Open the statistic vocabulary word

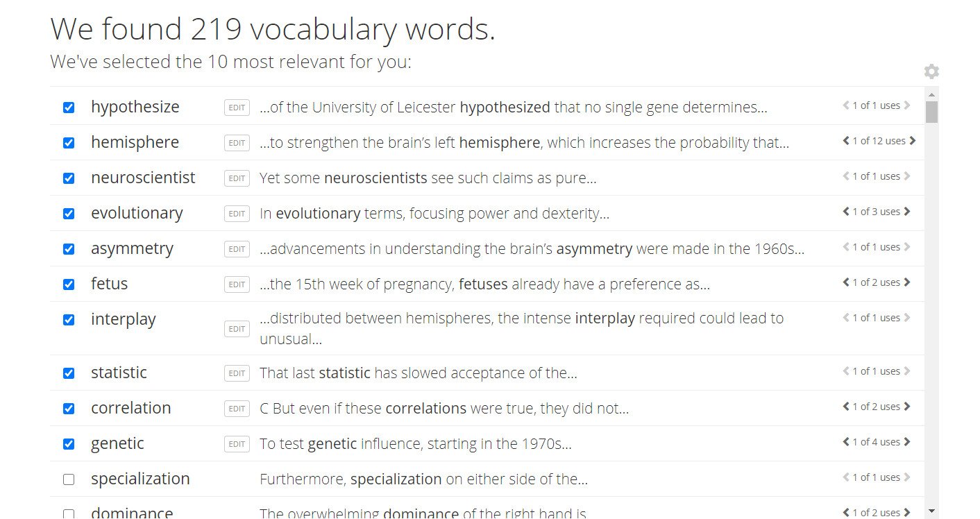119,373
